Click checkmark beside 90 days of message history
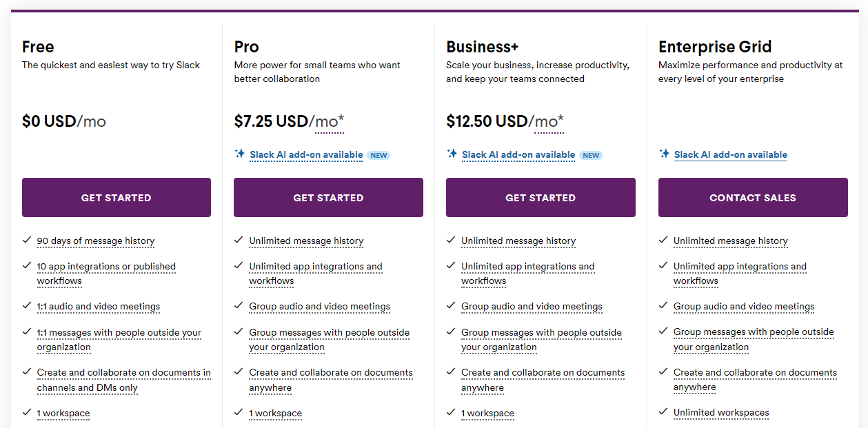Screen dimensions: 868x428 (x=27, y=240)
